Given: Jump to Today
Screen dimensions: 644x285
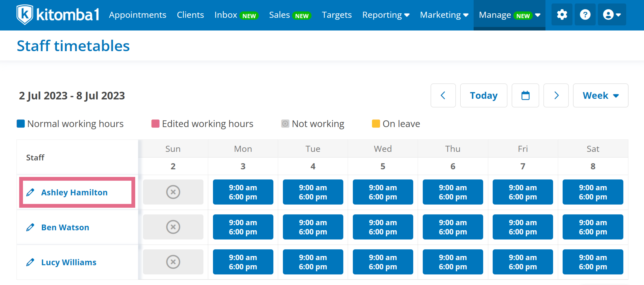Looking at the screenshot, I should [x=484, y=95].
